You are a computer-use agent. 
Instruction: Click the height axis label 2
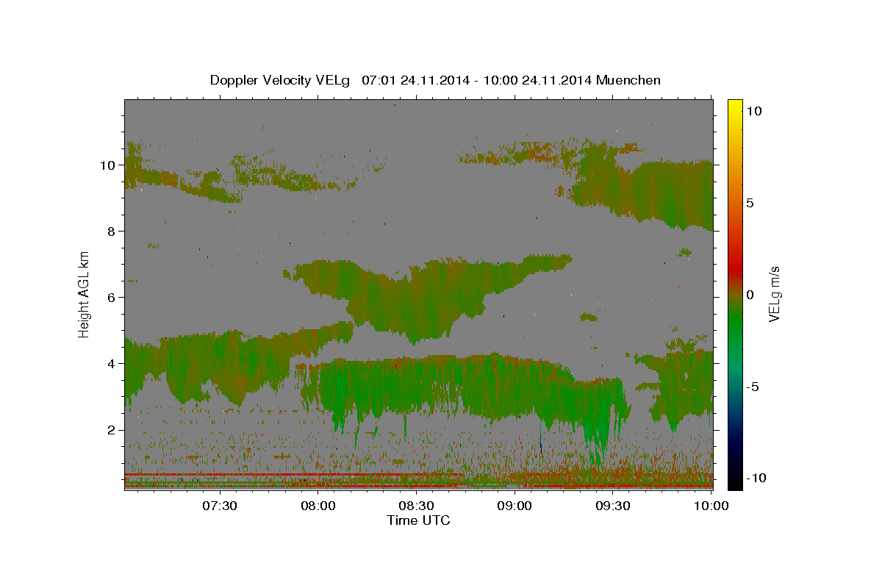111,430
